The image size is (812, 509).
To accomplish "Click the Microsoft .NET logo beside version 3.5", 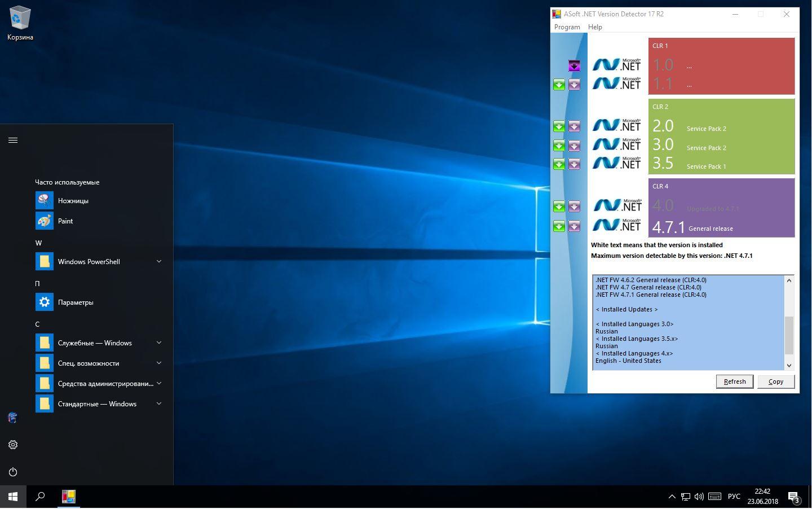I will point(617,163).
